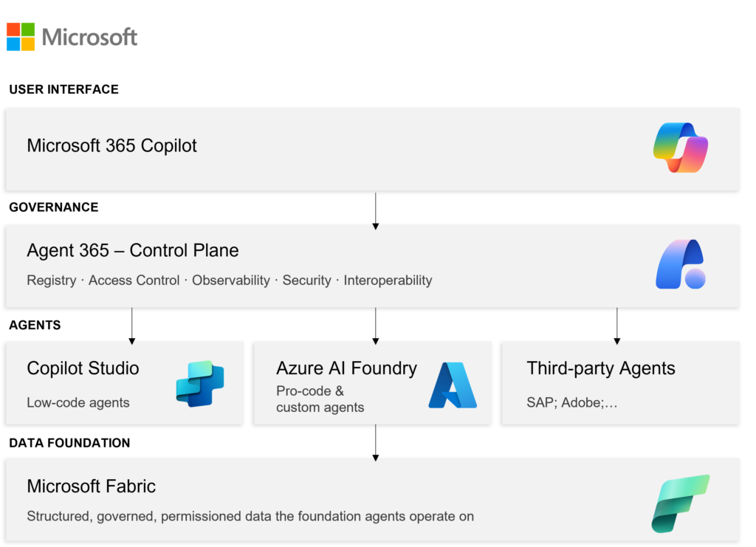The image size is (756, 547).
Task: Click the Low-code agents subtitle
Action: [x=78, y=402]
